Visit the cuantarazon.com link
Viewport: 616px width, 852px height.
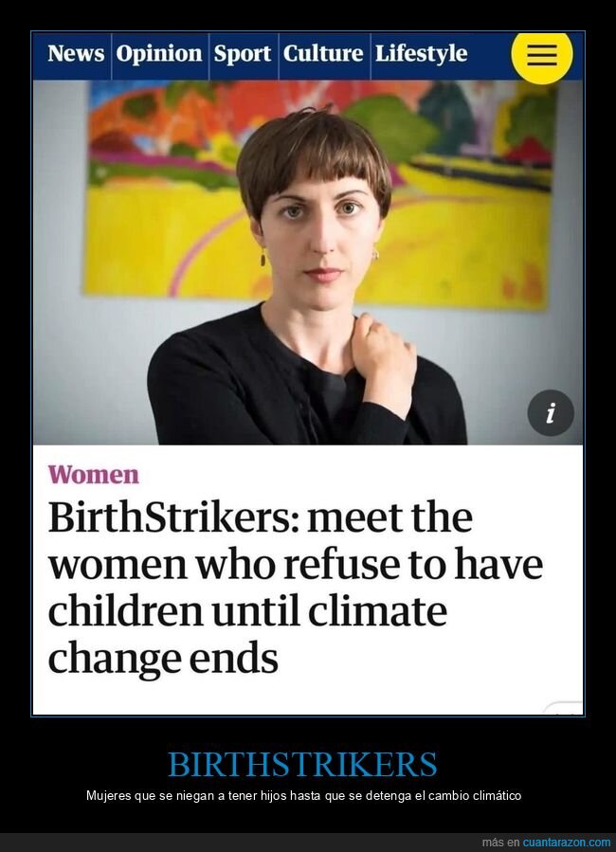click(566, 843)
